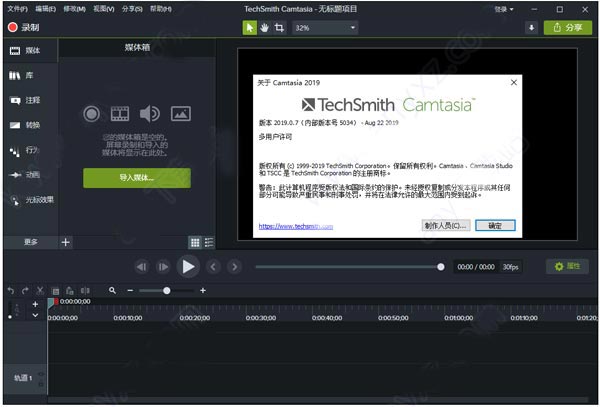Click the 00:00 / 00:00 time display
The height and width of the screenshot is (407, 600).
(x=476, y=267)
